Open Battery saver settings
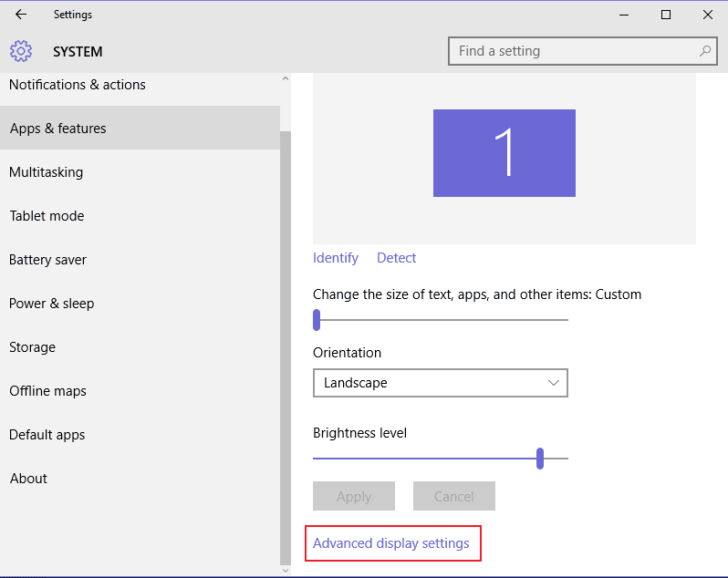Screen dimensions: 728x578 140,259
